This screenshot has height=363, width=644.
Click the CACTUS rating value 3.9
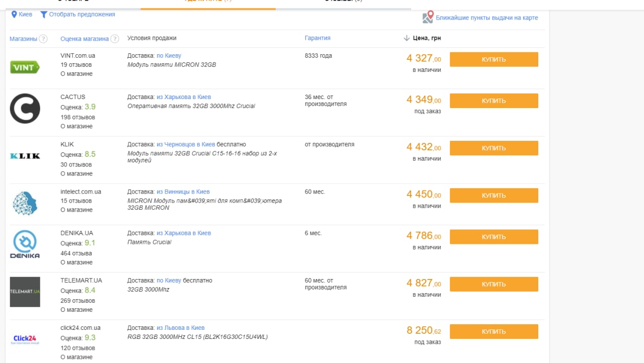click(x=90, y=107)
